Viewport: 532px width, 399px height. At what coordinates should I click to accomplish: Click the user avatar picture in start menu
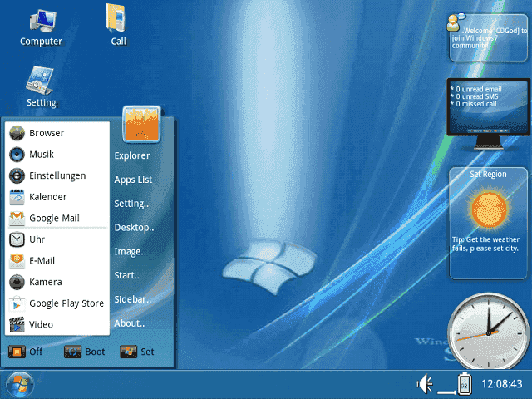point(141,124)
